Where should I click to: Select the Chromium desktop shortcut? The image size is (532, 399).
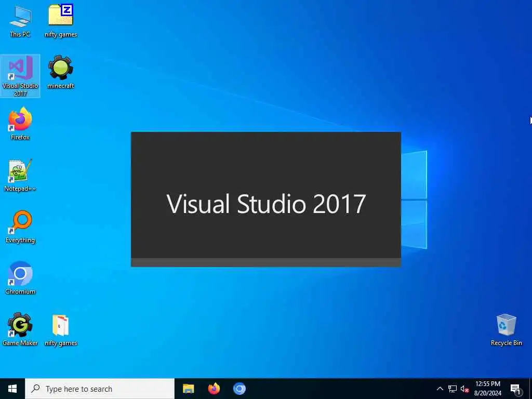(20, 278)
